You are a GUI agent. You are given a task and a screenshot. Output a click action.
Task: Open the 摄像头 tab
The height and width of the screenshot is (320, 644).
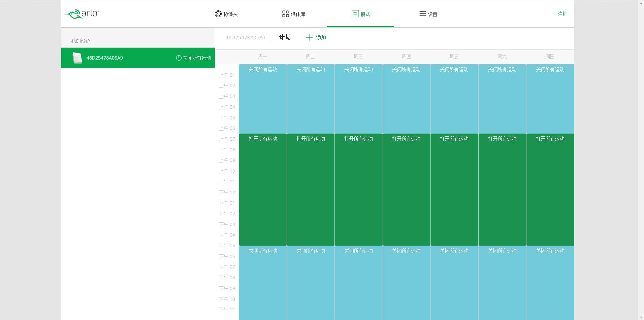tap(226, 14)
